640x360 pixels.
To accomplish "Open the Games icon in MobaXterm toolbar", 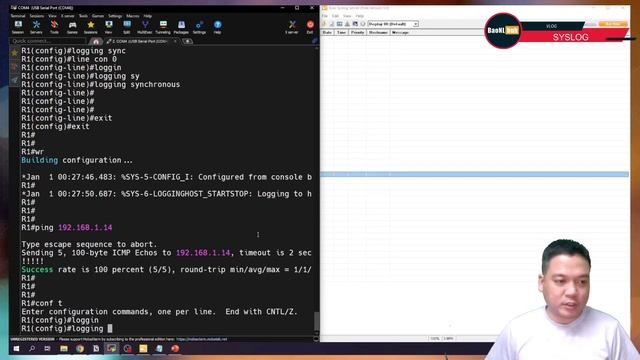I will [72, 27].
